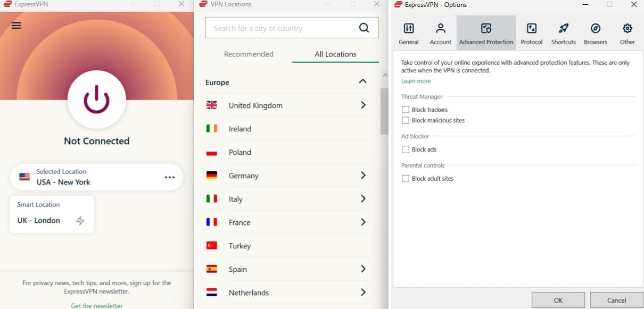This screenshot has height=309, width=644.
Task: Close the VPN Locations window
Action: pos(377,4)
